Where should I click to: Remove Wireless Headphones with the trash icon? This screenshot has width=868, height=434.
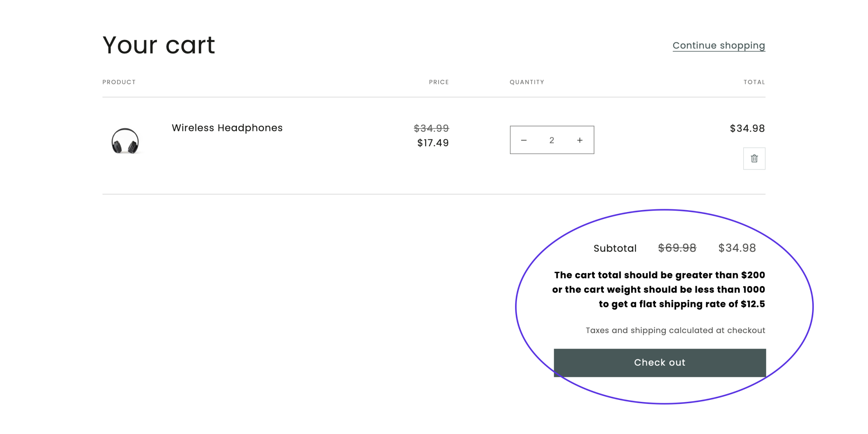point(754,158)
